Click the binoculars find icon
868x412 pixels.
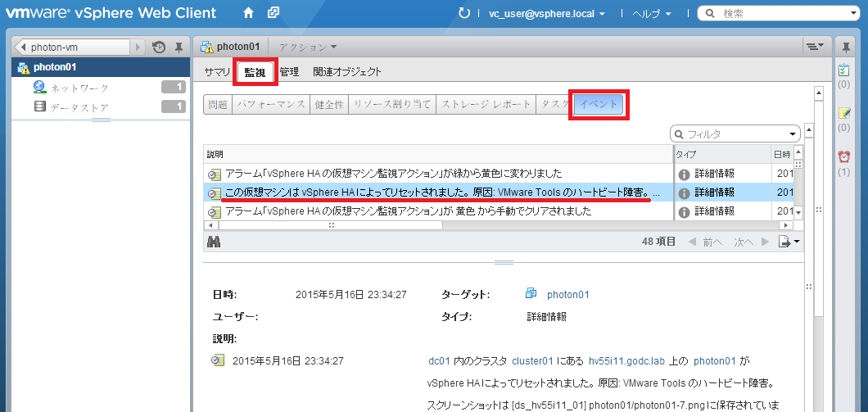click(214, 242)
